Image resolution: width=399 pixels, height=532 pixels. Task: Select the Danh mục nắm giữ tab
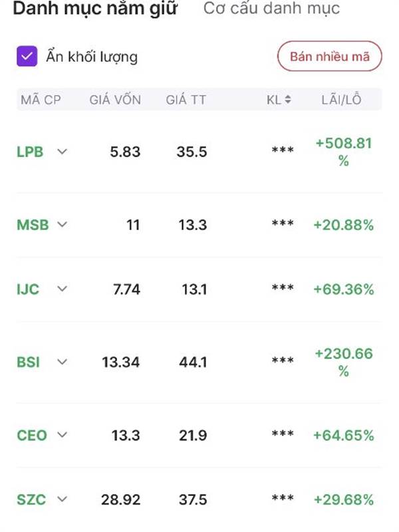[95, 9]
